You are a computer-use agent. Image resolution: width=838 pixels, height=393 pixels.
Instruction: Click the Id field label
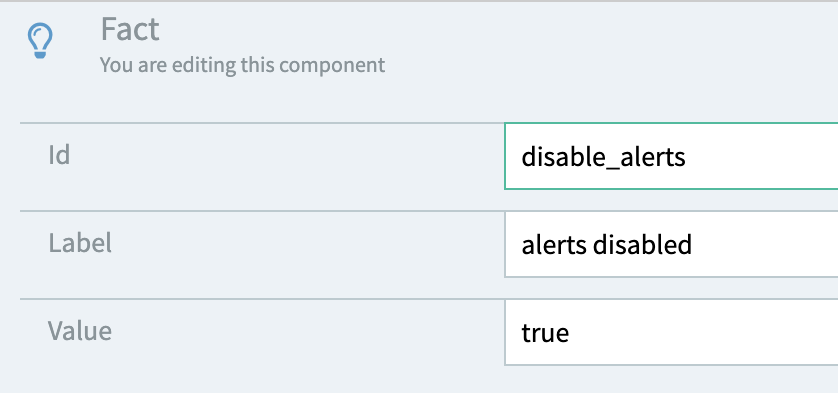point(59,156)
